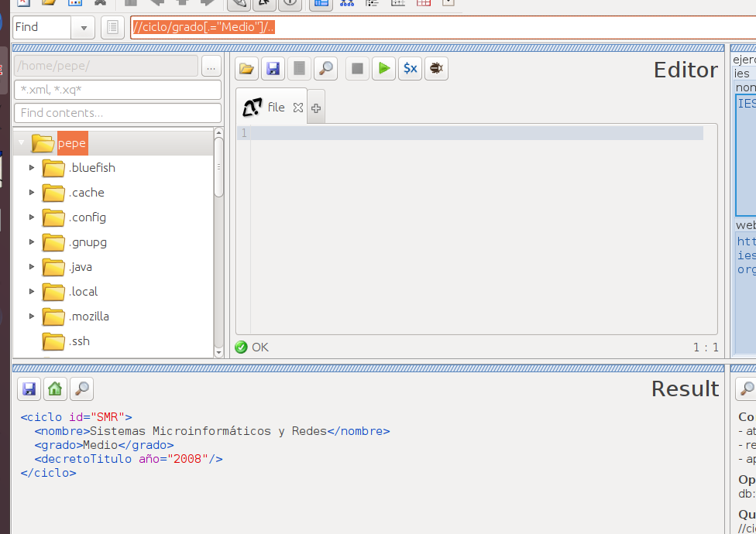The width and height of the screenshot is (756, 534).
Task: Expand the .java folder
Action: (32, 266)
